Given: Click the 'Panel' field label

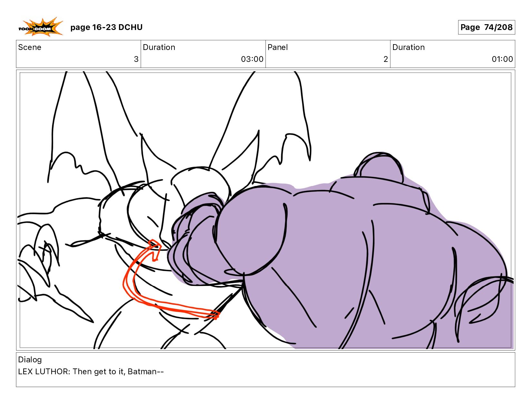Looking at the screenshot, I should point(278,47).
